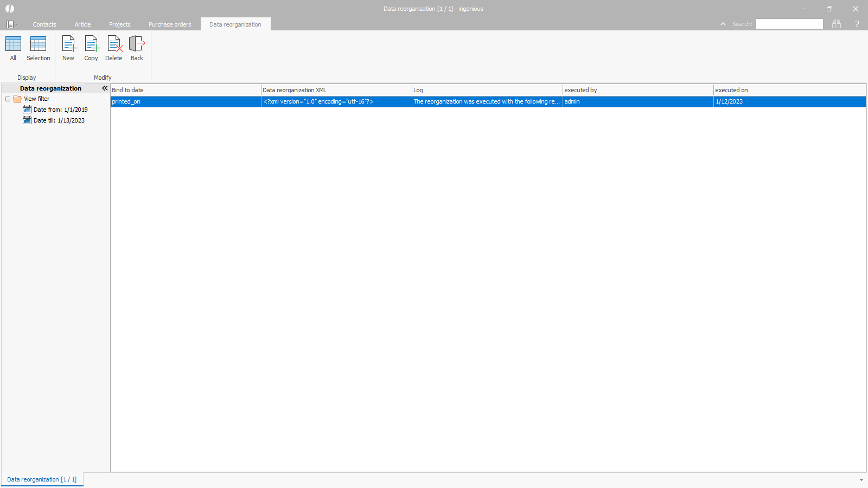Click in the Search input field
This screenshot has height=488, width=868.
[x=789, y=24]
